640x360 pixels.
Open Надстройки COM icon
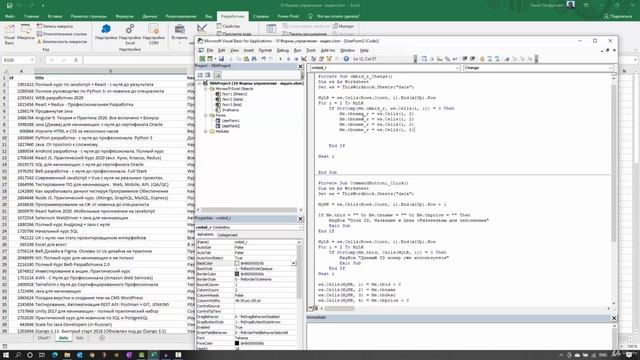[x=153, y=34]
